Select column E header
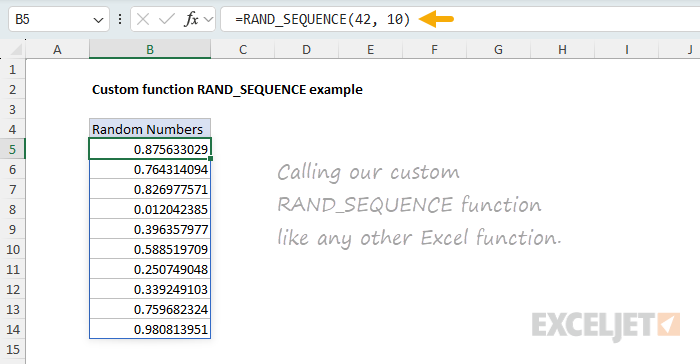The height and width of the screenshot is (364, 700). coord(371,50)
